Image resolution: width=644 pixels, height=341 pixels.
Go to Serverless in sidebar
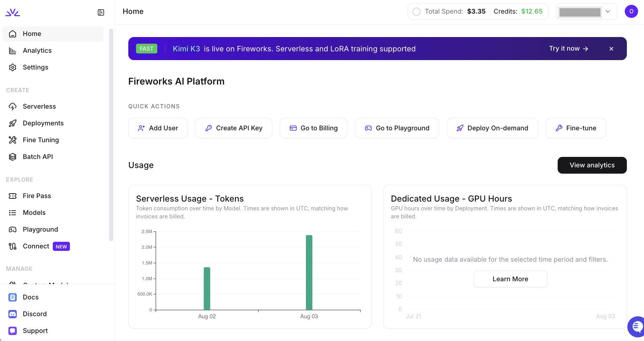tap(53, 107)
